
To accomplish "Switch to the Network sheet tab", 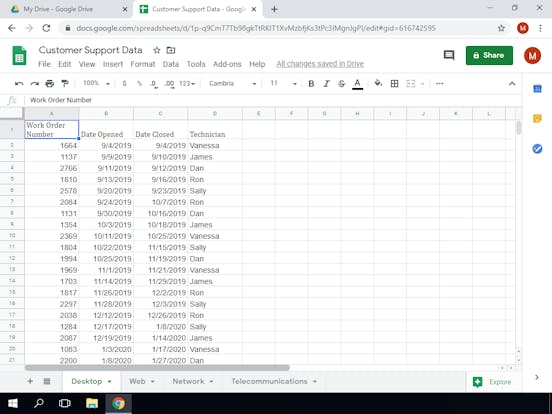I will point(188,381).
